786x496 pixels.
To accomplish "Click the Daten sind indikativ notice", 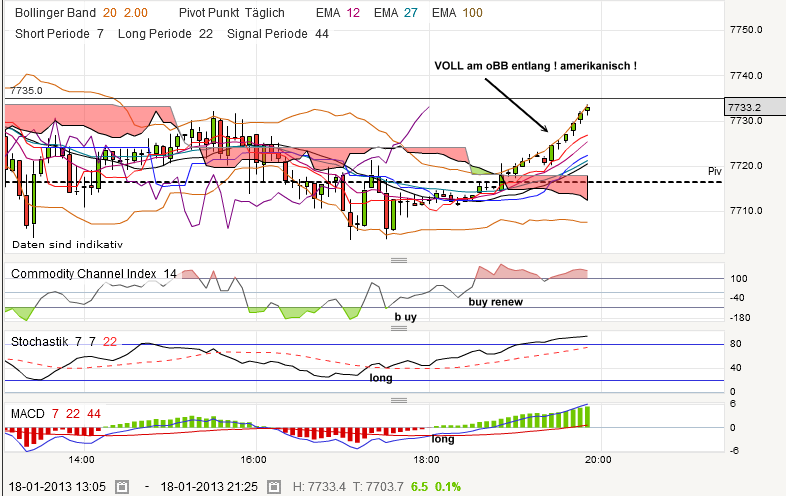I will point(67,245).
